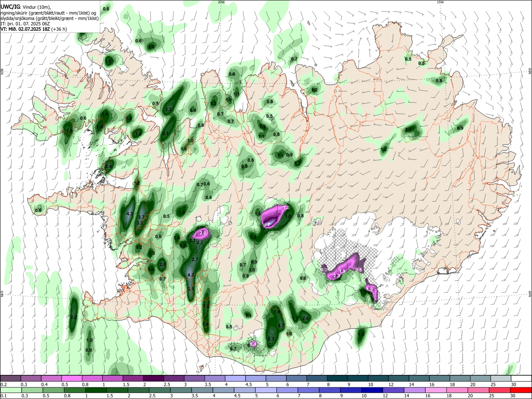Viewport: 532px width, 399px height.
Task: Pick the red-pink 25 swatch on lower scale
Action: pyautogui.click(x=499, y=390)
